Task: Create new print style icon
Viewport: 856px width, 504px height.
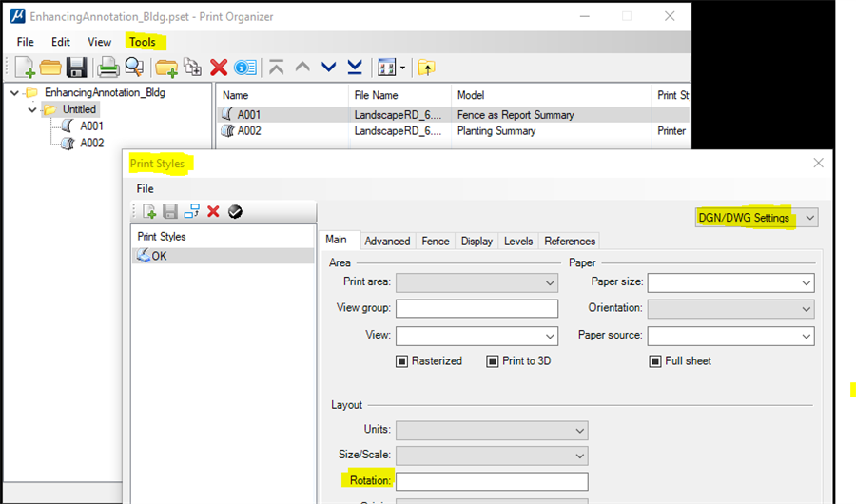Action: click(149, 212)
